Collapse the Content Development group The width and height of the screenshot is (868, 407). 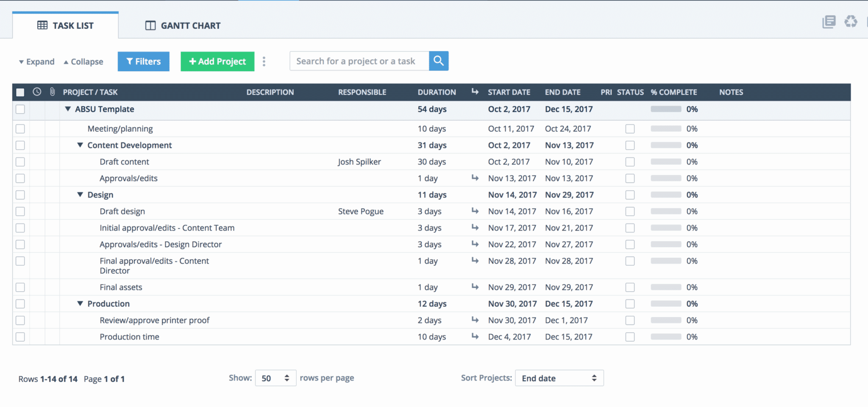(x=80, y=145)
